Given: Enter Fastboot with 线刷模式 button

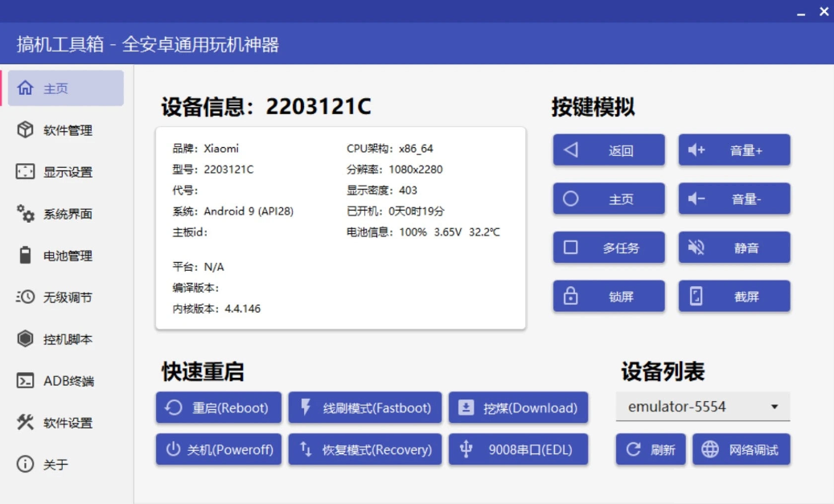Looking at the screenshot, I should click(x=364, y=408).
